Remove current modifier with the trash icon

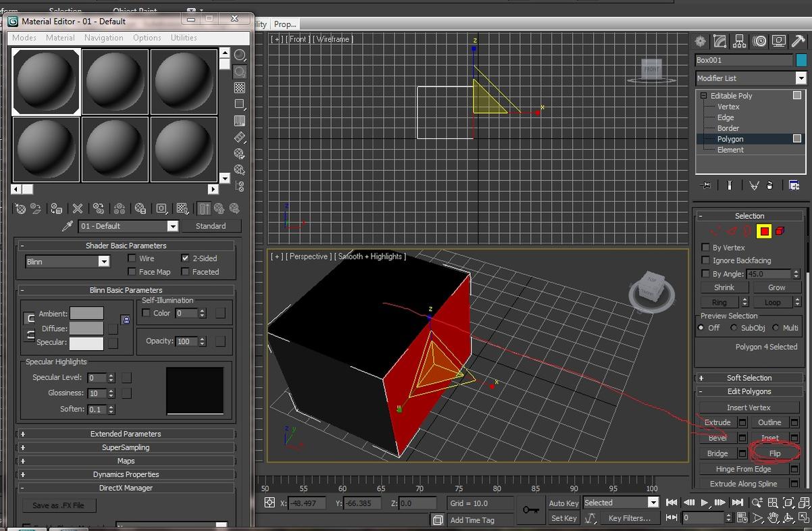tap(770, 184)
